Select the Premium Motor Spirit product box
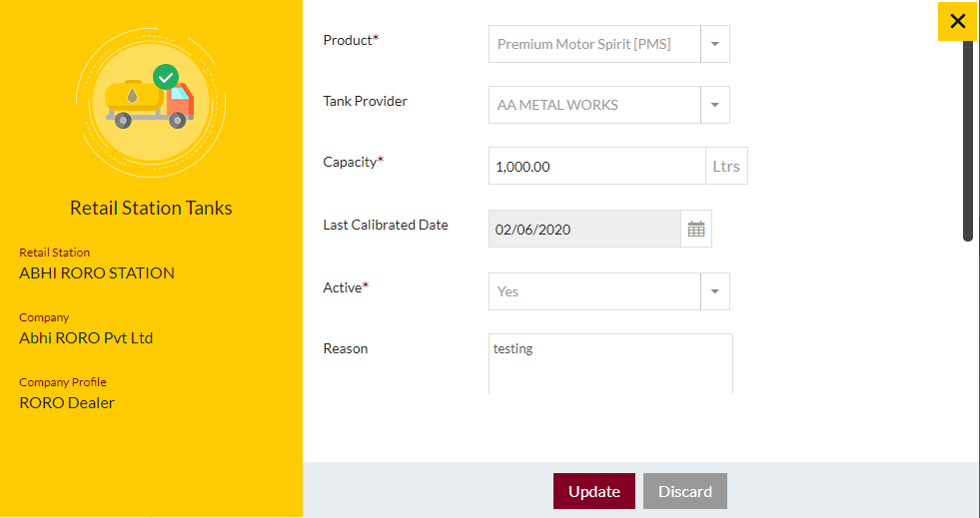Viewport: 980px width, 518px height. coord(594,44)
